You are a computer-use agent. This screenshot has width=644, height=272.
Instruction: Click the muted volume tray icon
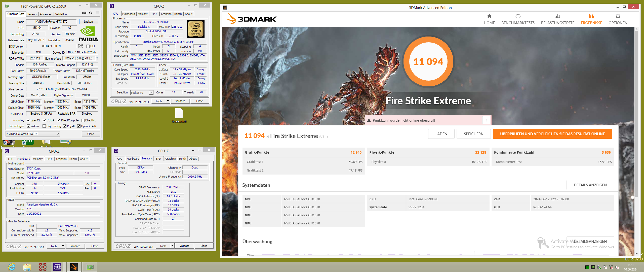click(x=617, y=267)
